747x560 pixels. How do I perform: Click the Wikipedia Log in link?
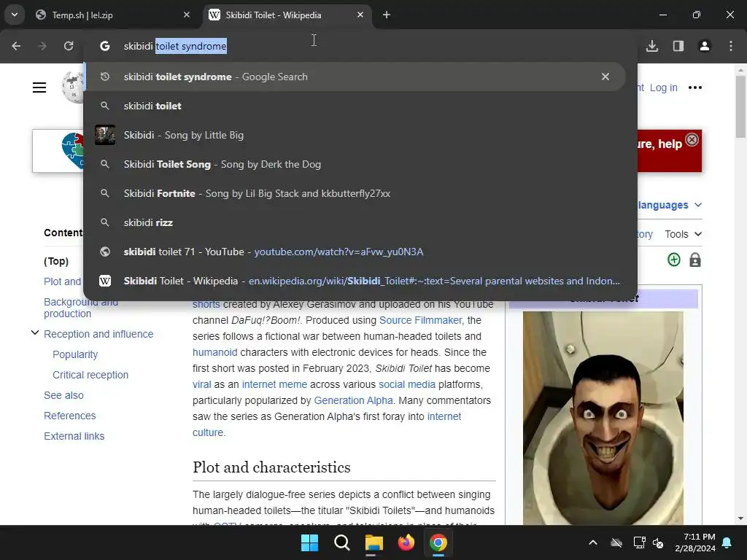(x=663, y=87)
